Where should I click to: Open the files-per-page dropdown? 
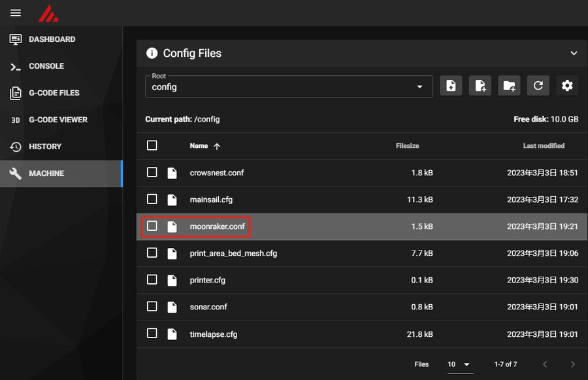pos(460,364)
